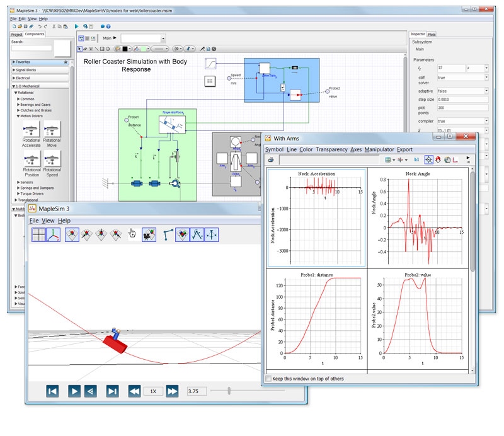Click the animation timeline slider handle

click(x=229, y=391)
